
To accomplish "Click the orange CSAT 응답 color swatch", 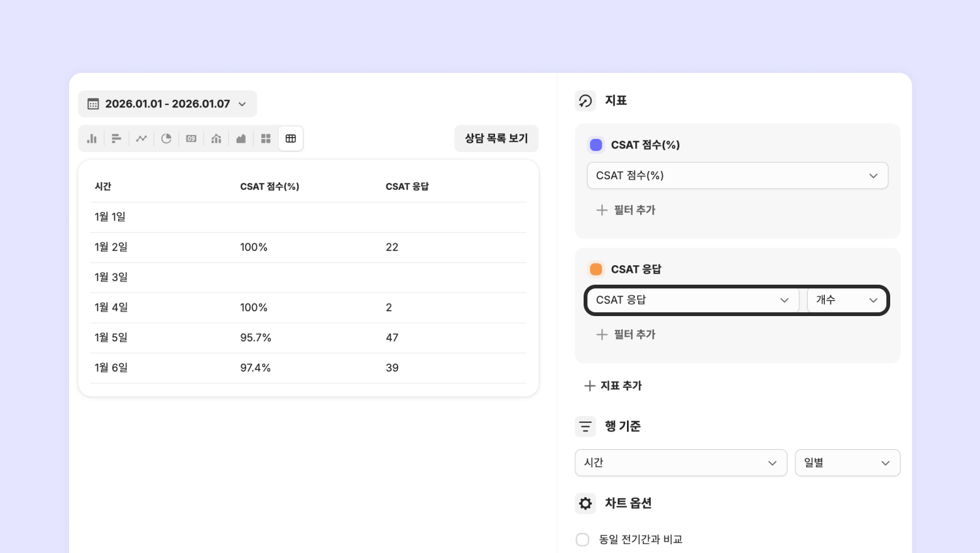I will 596,270.
